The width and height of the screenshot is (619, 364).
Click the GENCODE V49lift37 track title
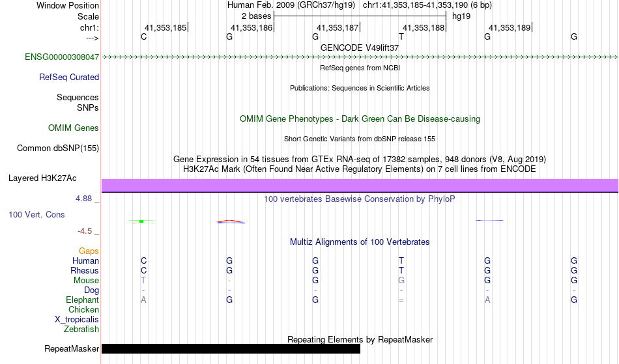[x=360, y=48]
